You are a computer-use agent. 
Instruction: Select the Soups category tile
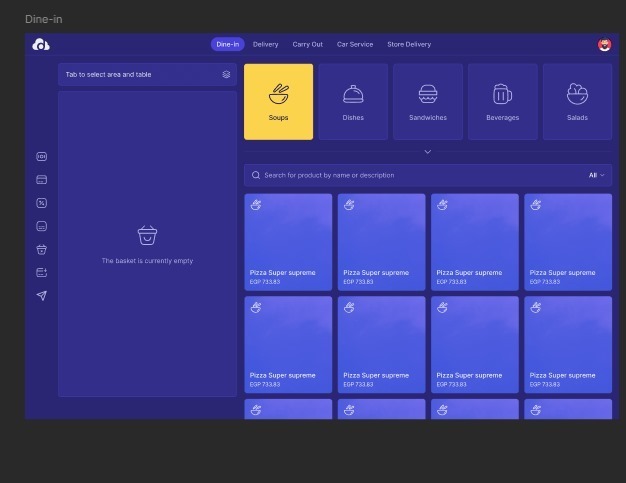click(278, 102)
